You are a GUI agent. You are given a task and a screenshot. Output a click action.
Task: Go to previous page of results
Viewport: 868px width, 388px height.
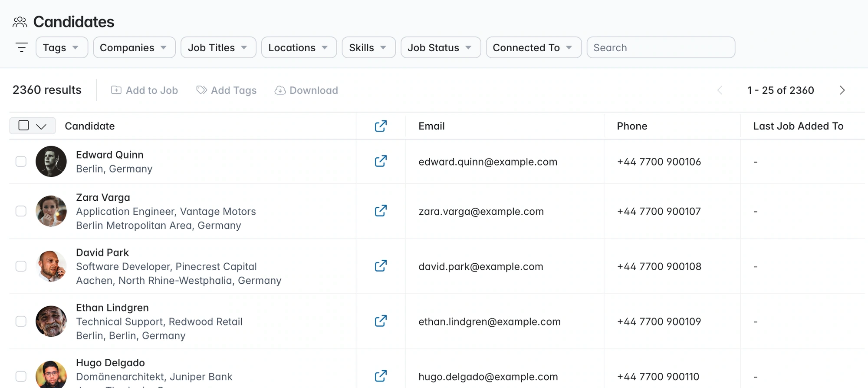click(x=720, y=90)
